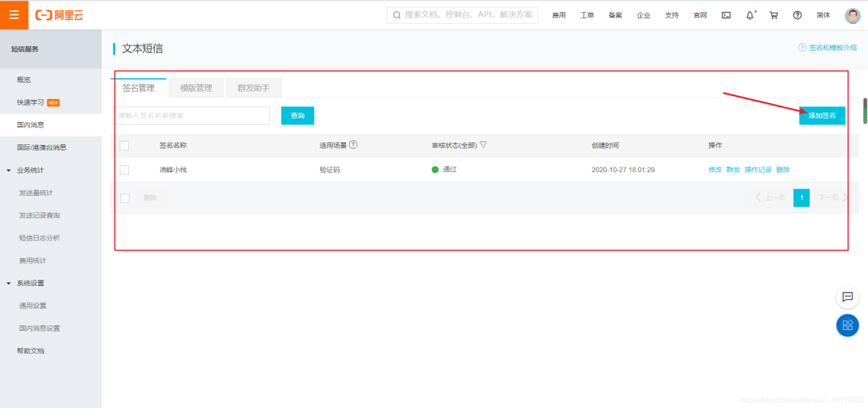Open the 简体 language dropdown
This screenshot has width=868, height=408.
pos(823,15)
